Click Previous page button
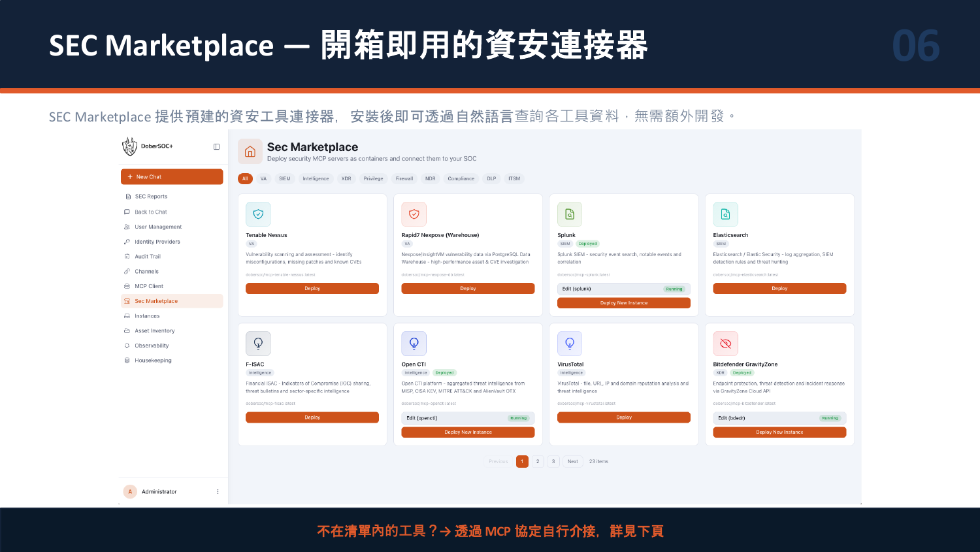Screen dimensions: 980x552 498,461
